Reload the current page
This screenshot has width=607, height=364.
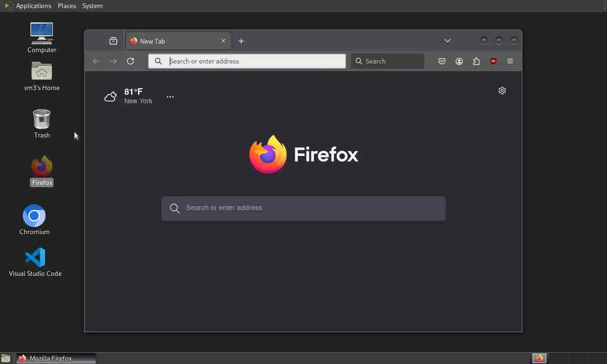tap(130, 61)
